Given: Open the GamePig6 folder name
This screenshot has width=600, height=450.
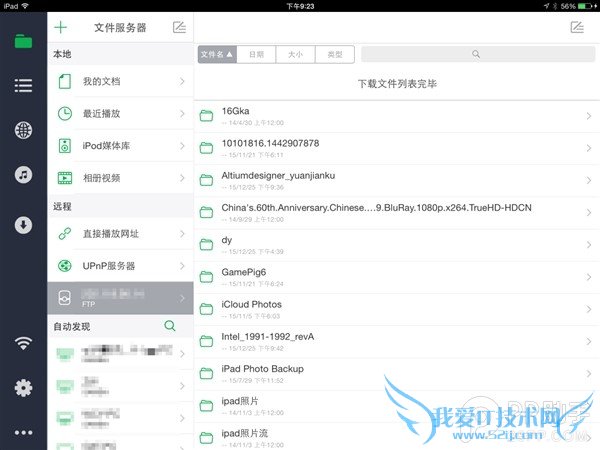Looking at the screenshot, I should click(x=244, y=272).
